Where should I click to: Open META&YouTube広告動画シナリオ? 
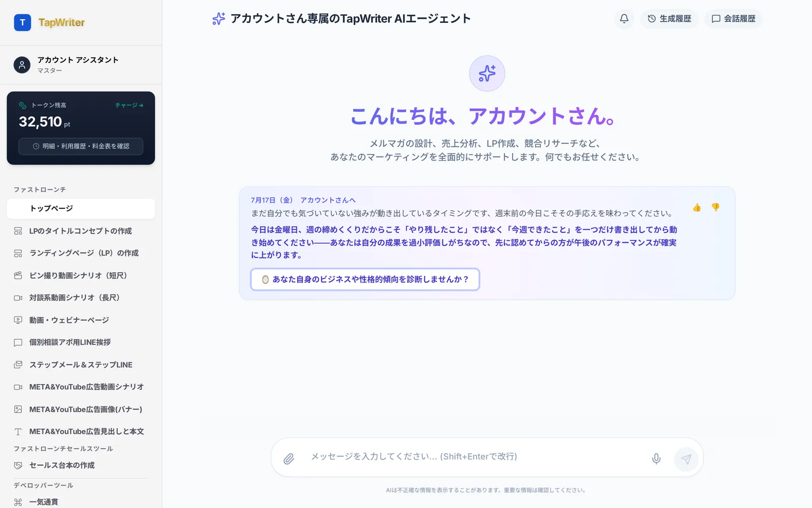(81, 387)
